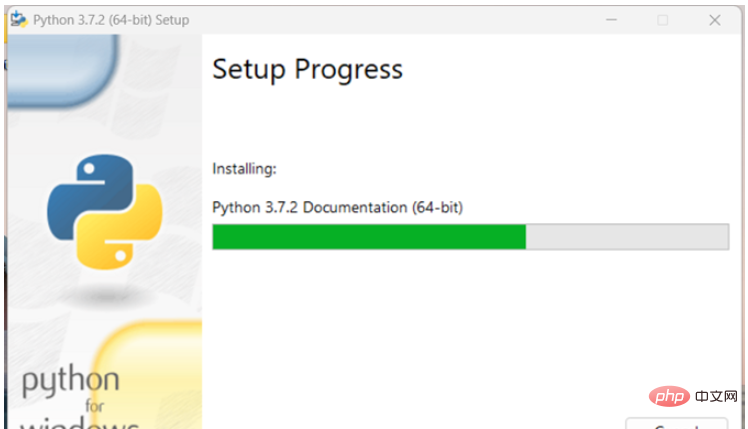
Task: Click the green filled part of progress bar
Action: [369, 237]
